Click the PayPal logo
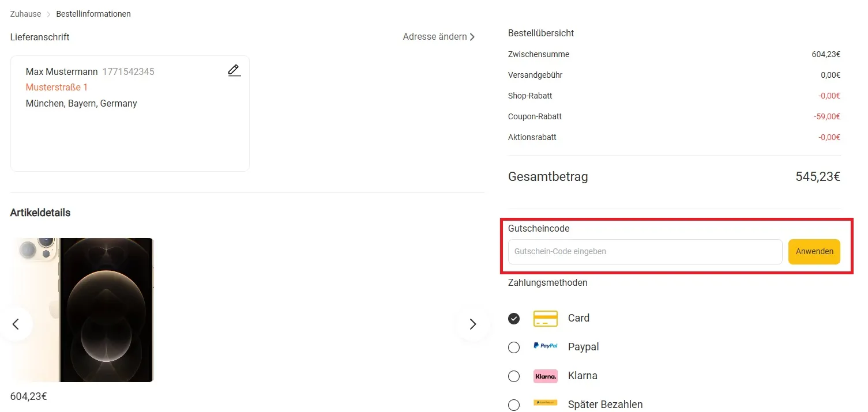Screen dimensions: 868x412 pyautogui.click(x=545, y=346)
